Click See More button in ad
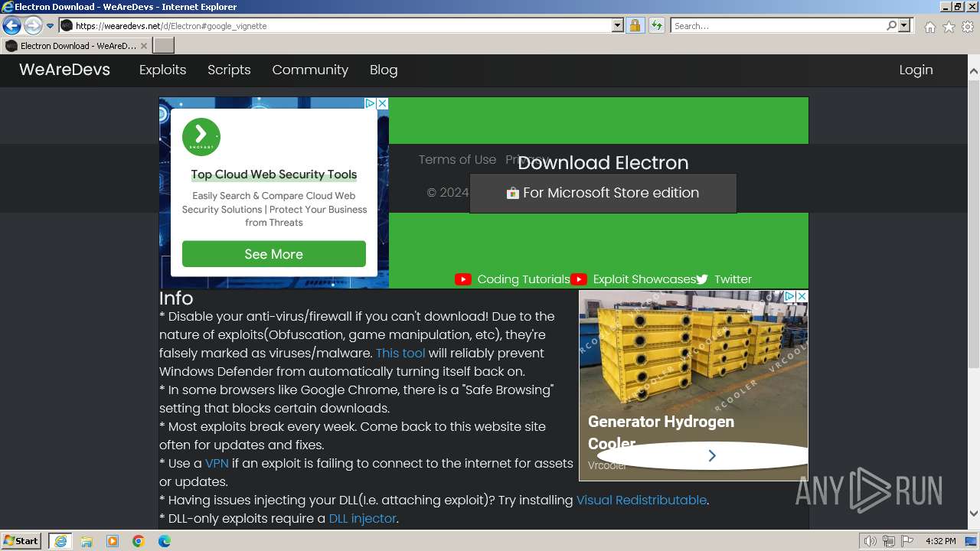This screenshot has height=551, width=980. coord(273,254)
